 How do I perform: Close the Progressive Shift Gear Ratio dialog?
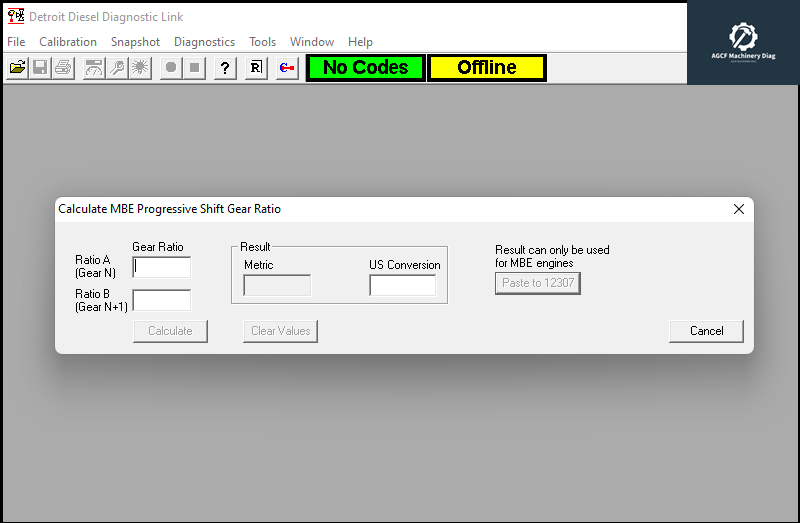coord(738,209)
